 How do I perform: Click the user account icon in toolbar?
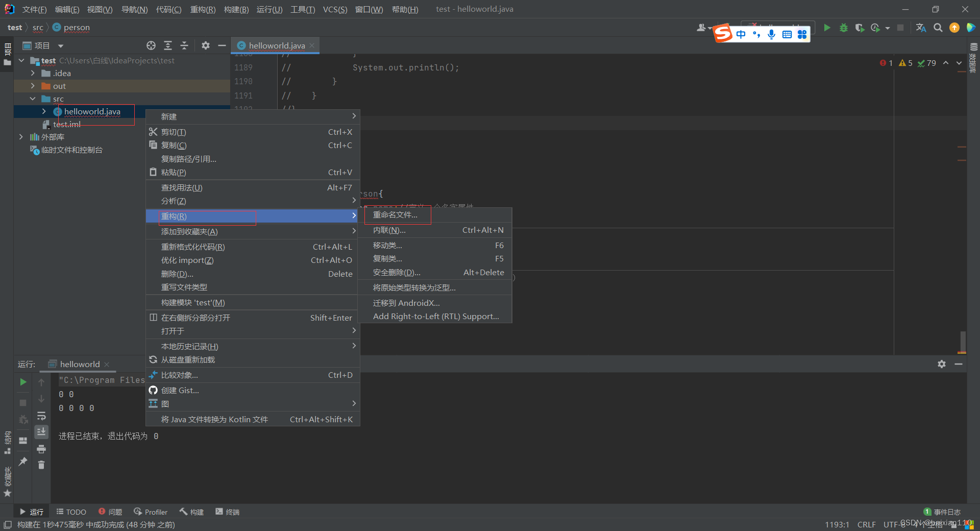[702, 28]
